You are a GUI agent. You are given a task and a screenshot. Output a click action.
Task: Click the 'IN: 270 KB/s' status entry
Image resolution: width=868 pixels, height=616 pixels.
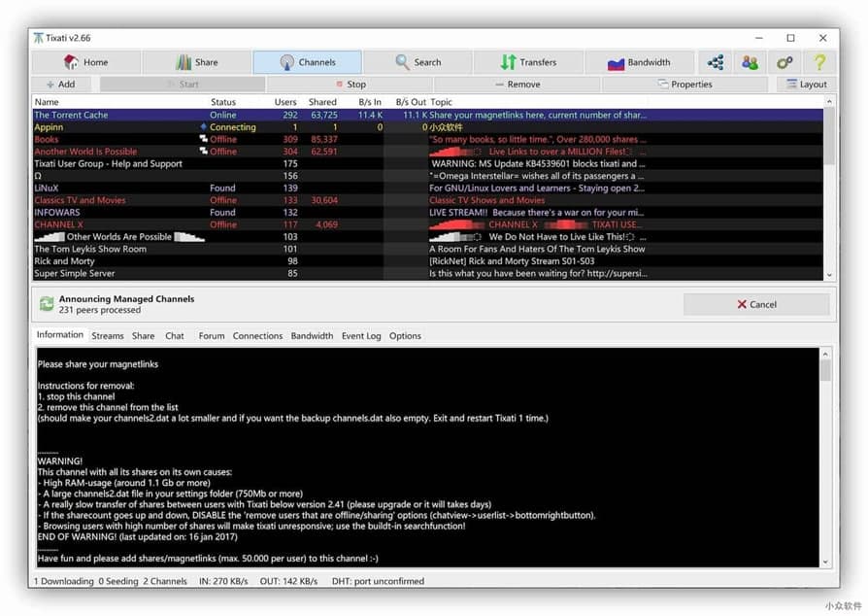[223, 581]
